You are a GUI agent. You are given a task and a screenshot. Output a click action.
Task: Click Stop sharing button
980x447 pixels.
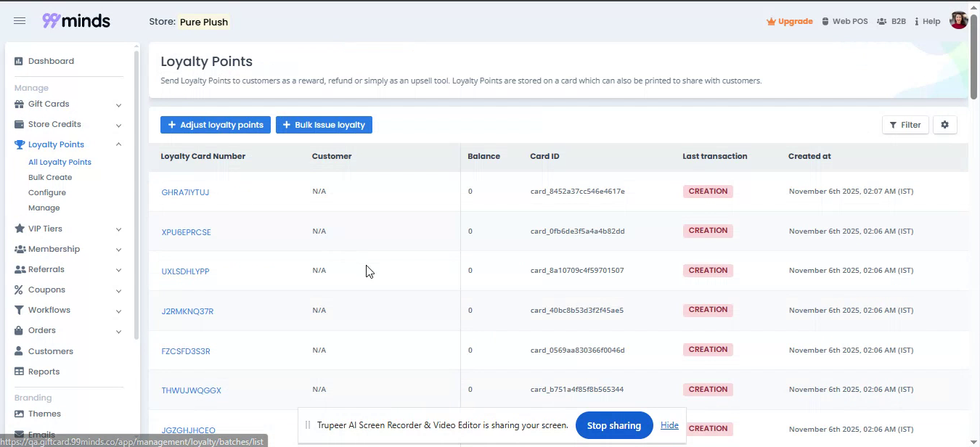[614, 425]
